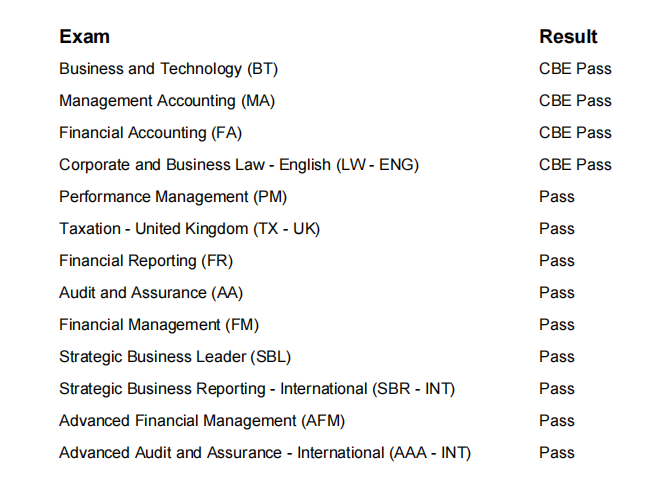This screenshot has width=653, height=482.
Task: Select the Strategic Business Leader (SBL) exam
Action: tap(175, 357)
